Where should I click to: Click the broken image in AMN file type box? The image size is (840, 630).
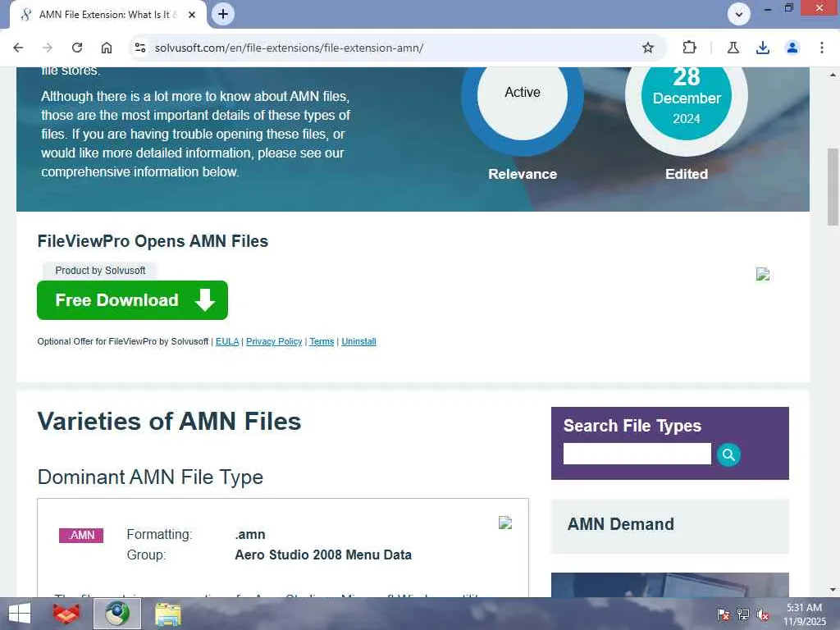pyautogui.click(x=505, y=523)
